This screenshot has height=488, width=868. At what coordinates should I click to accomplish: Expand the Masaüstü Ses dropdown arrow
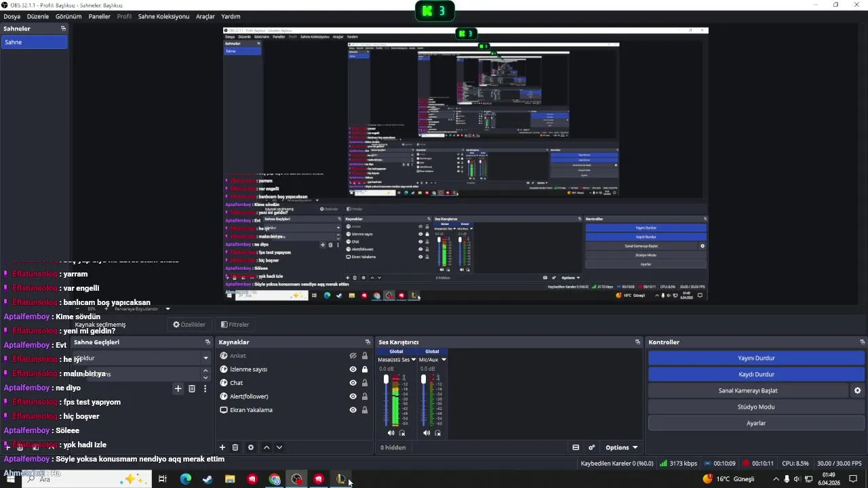coord(414,360)
